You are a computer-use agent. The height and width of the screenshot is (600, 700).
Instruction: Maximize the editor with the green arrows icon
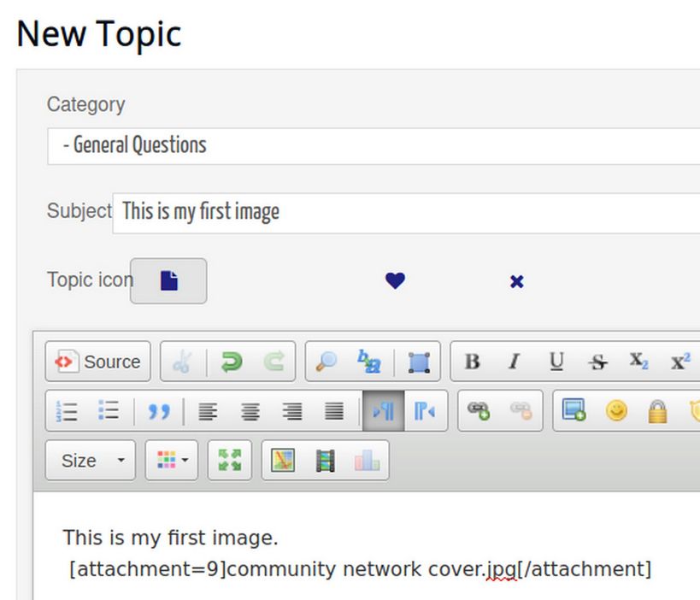230,461
